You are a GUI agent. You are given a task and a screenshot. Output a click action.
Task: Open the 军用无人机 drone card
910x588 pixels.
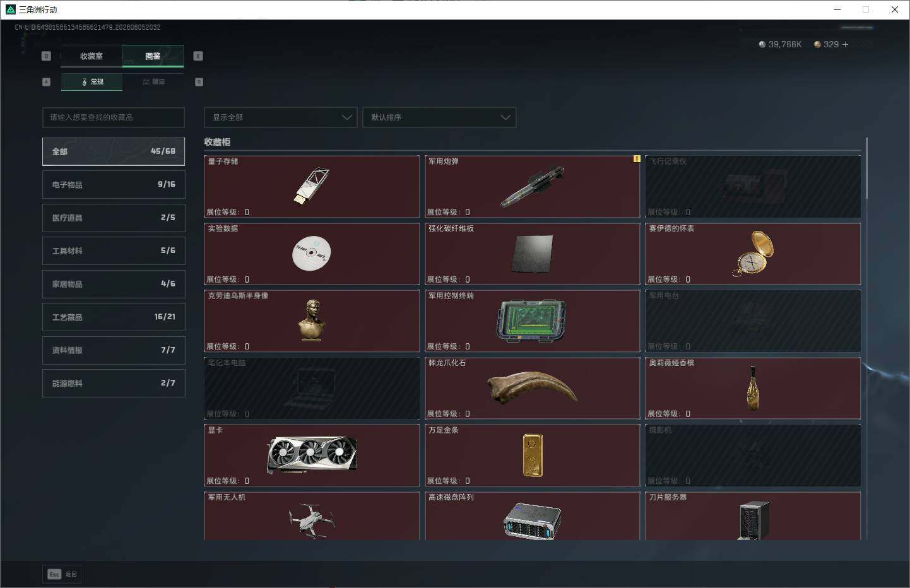click(312, 516)
